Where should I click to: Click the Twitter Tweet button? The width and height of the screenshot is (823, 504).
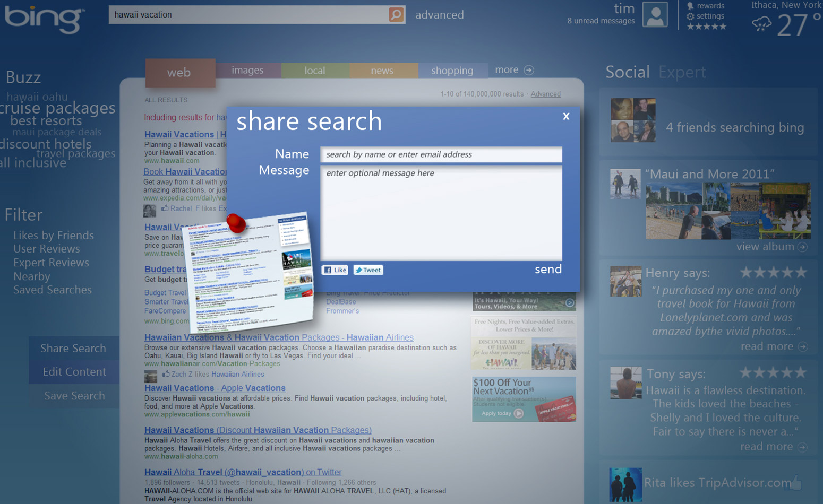pos(368,270)
